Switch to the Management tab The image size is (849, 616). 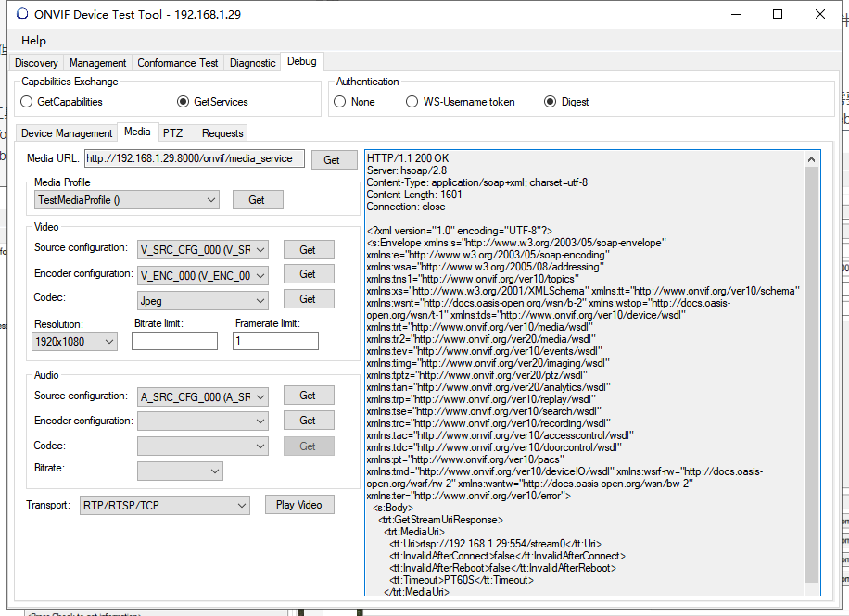(x=97, y=63)
